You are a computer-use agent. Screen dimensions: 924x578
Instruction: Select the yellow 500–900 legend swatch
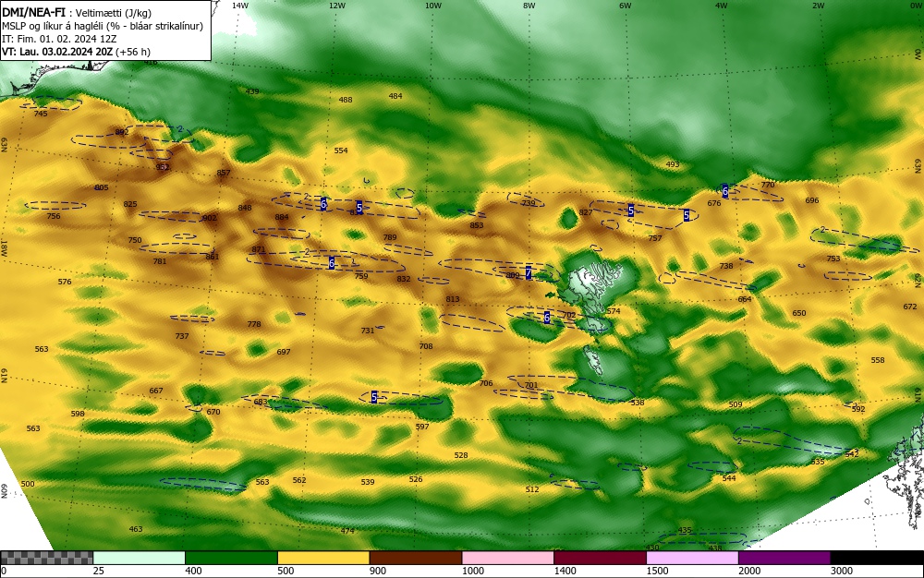point(323,558)
